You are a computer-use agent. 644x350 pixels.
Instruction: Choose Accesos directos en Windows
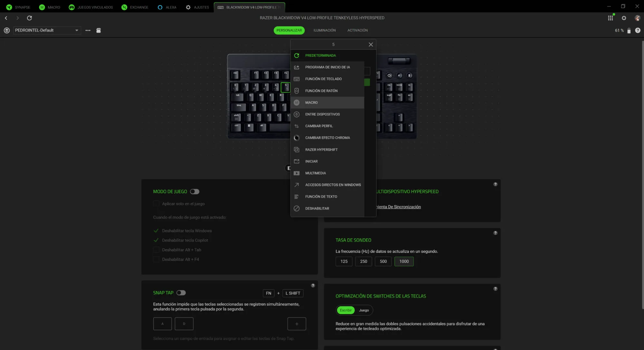pos(327,185)
